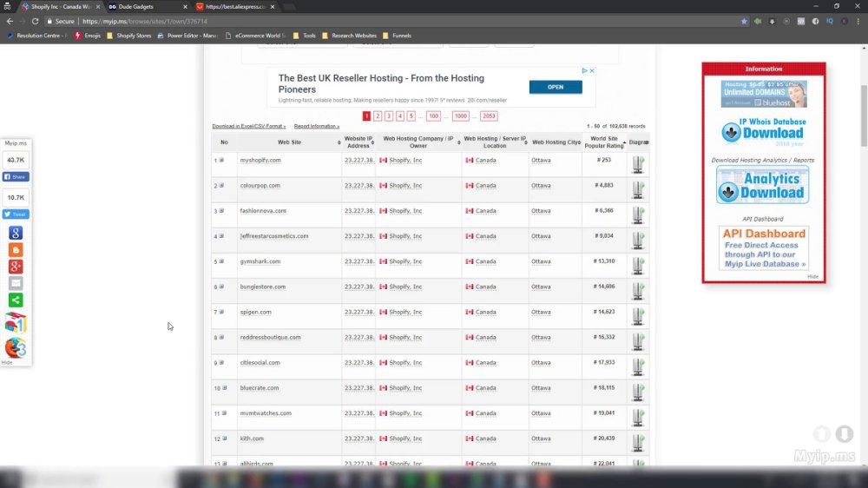This screenshot has width=868, height=488.
Task: Expand details for row 5 gymshark.com
Action: (x=221, y=261)
